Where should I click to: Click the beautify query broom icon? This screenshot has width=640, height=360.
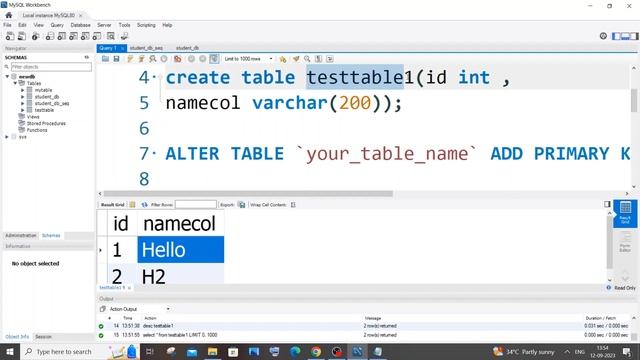(x=296, y=59)
